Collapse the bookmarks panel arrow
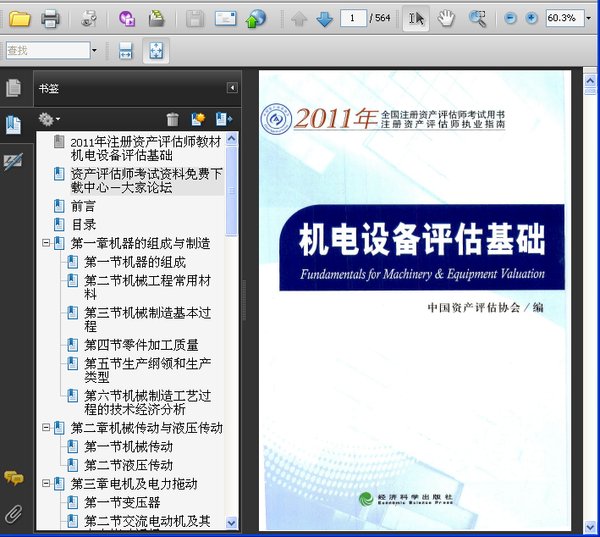Screen dimensions: 600x537 [232, 88]
